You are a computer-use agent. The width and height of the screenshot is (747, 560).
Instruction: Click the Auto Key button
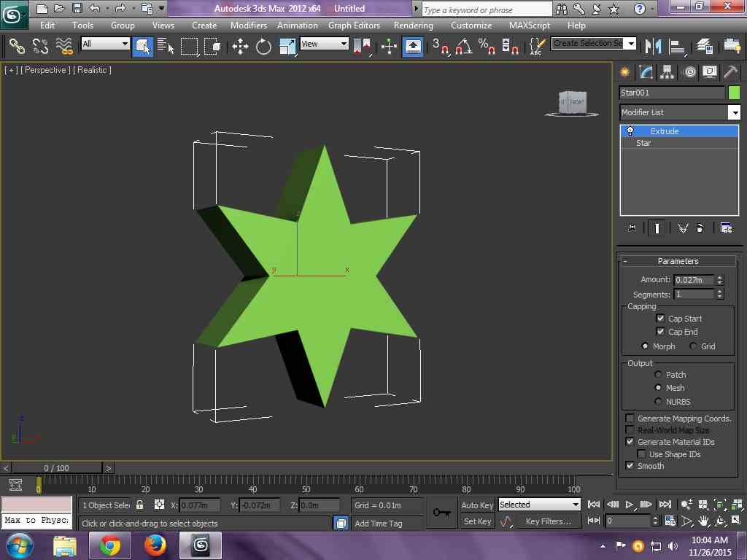477,505
